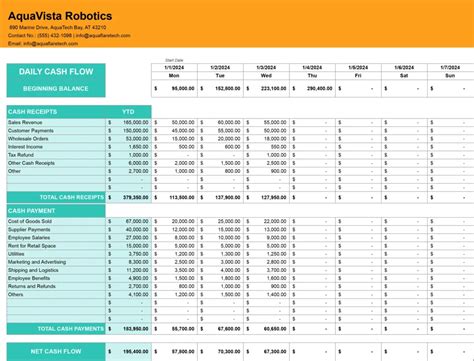This screenshot has height=361, width=474.
Task: Select the CASH PAYMENT section header
Action: pyautogui.click(x=56, y=211)
